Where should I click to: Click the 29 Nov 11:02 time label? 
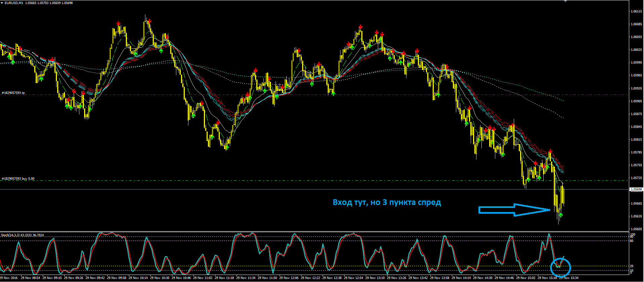[x=203, y=278]
